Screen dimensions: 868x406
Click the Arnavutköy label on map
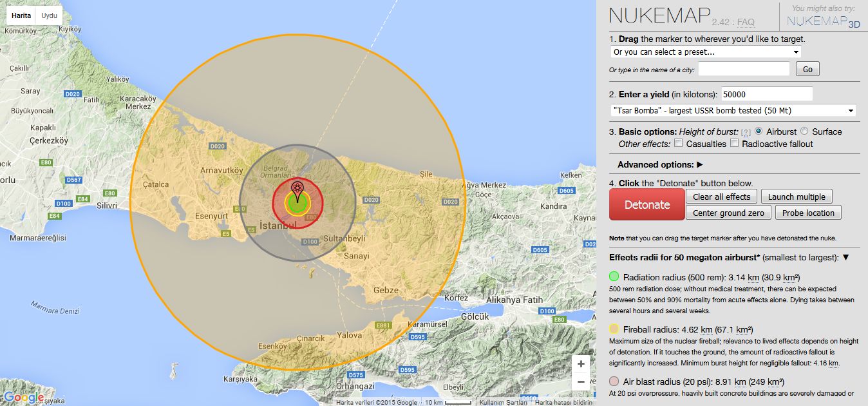222,171
